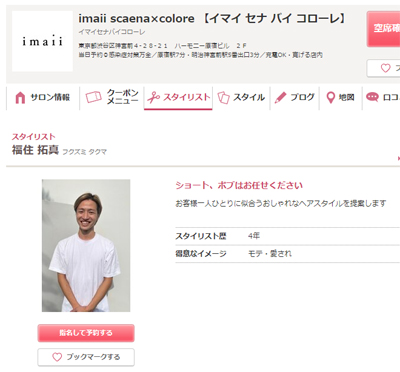Select the スタイリスト tab label
Image resolution: width=400 pixels, height=372 pixels.
tap(187, 97)
